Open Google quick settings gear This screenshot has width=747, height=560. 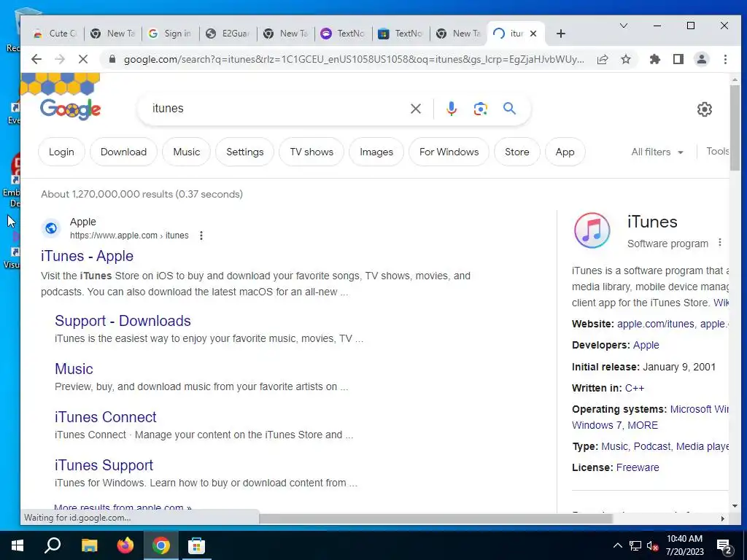705,109
